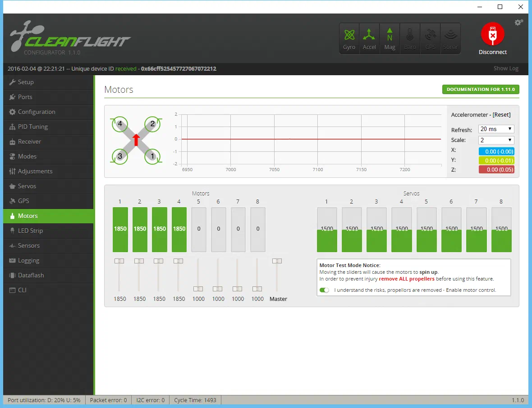This screenshot has height=408, width=532.
Task: Open the Ports tab
Action: 48,97
